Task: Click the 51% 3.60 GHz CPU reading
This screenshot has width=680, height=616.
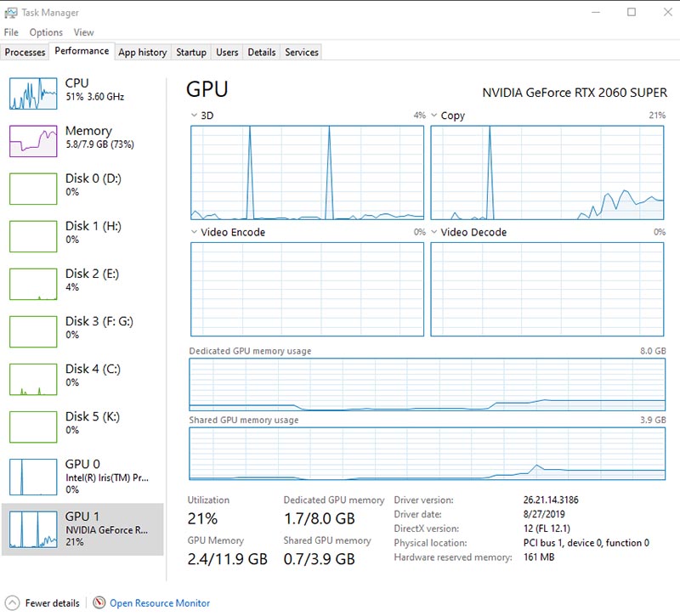Action: point(95,97)
